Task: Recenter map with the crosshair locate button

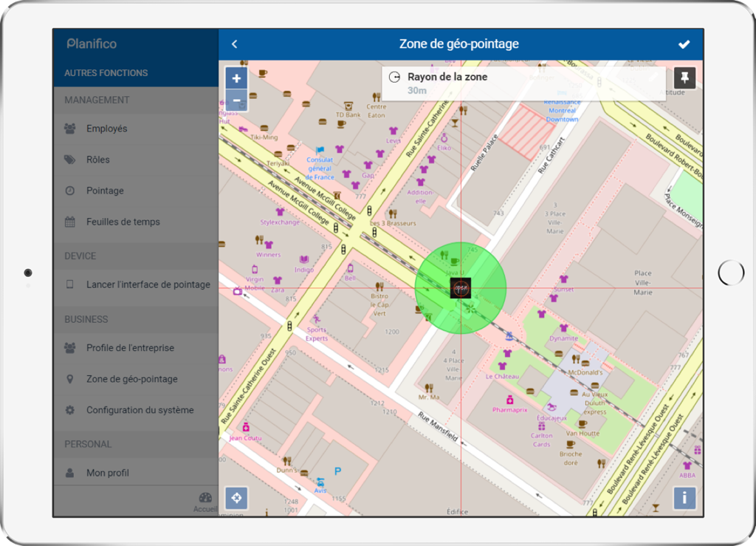Action: click(x=236, y=498)
